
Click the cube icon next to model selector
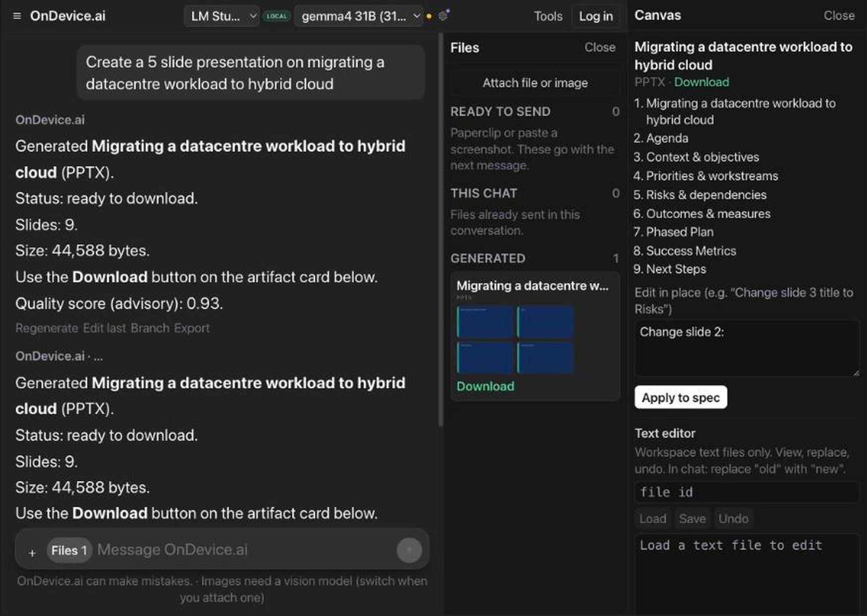443,15
